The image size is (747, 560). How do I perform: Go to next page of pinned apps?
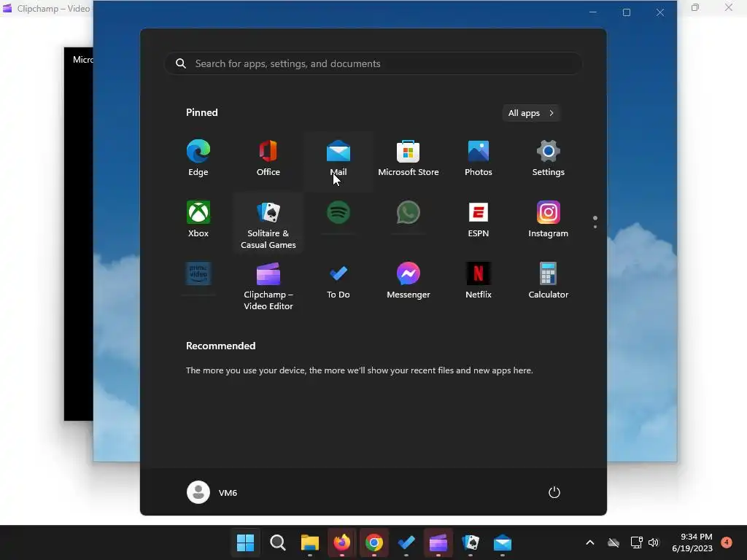coord(595,227)
